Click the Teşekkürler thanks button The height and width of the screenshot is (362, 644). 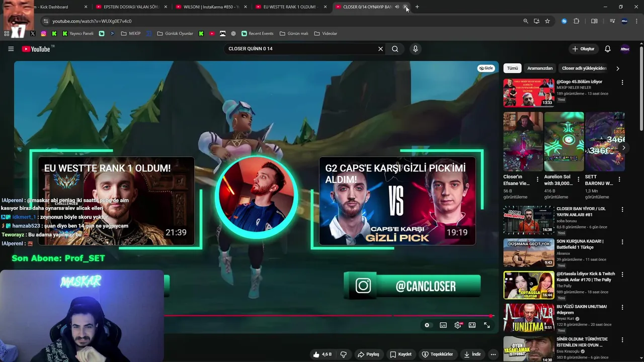click(437, 354)
